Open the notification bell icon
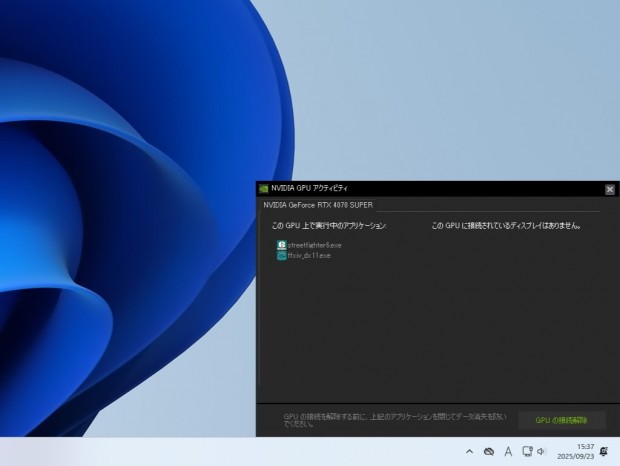Screen dimensions: 620x466 604,451
